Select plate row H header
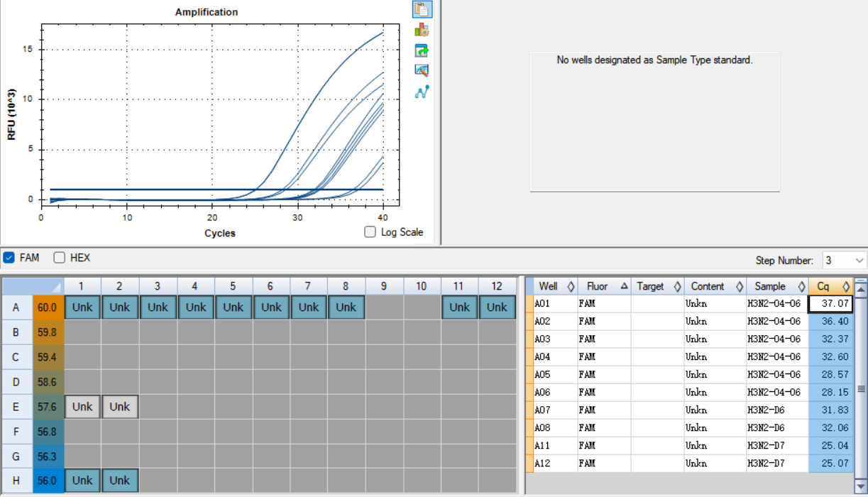Viewport: 868px width, 497px height. click(x=16, y=481)
